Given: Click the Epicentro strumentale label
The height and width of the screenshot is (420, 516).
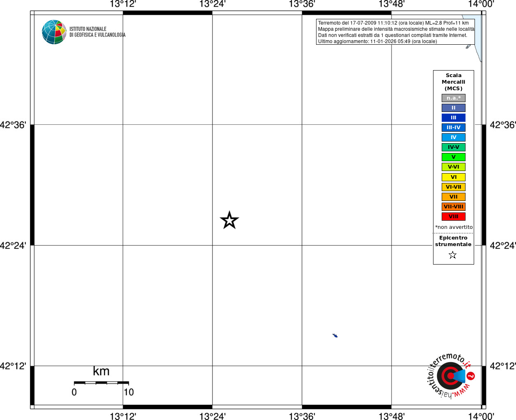Looking at the screenshot, I should [453, 241].
